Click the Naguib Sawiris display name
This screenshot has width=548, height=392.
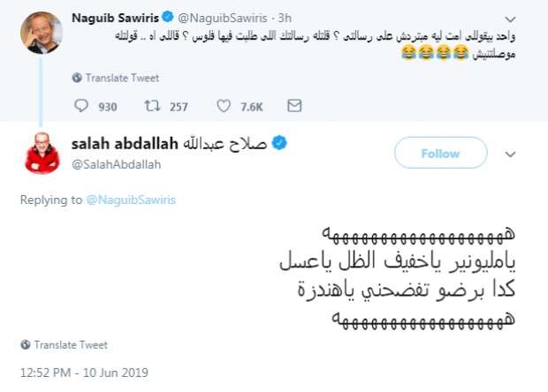(x=114, y=15)
